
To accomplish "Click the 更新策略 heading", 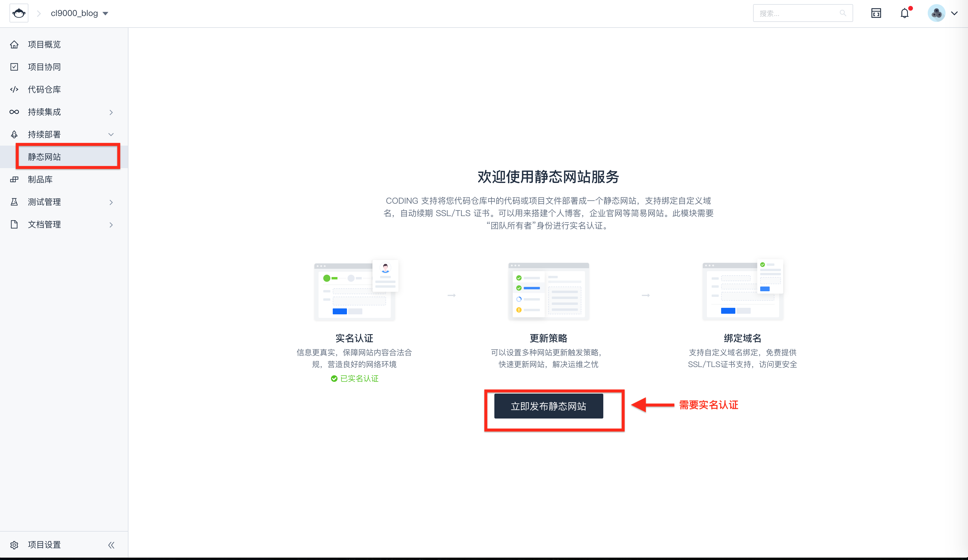I will tap(549, 338).
